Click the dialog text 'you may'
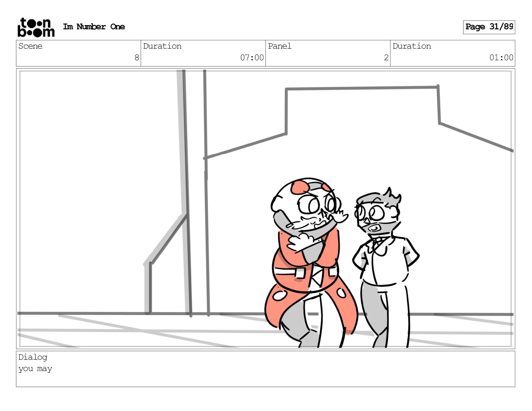532x411 pixels. coord(35,369)
